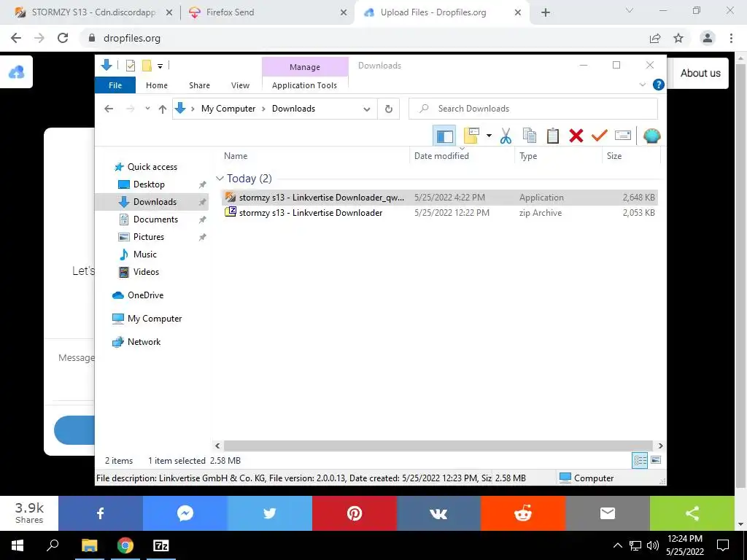Share on Reddit from bottom bar

coord(523,513)
